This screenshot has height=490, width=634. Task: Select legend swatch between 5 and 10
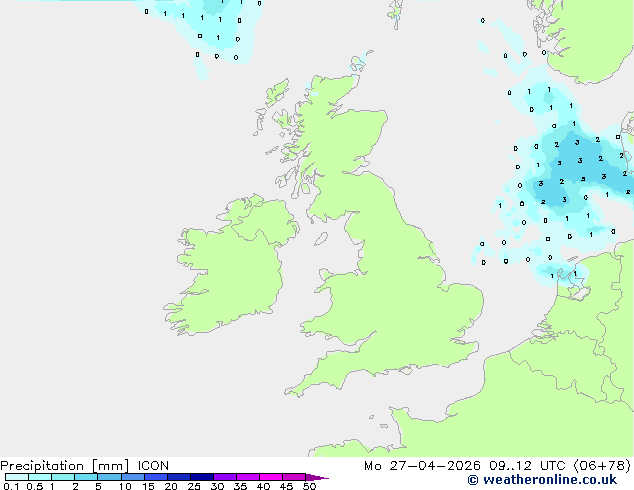[109, 477]
